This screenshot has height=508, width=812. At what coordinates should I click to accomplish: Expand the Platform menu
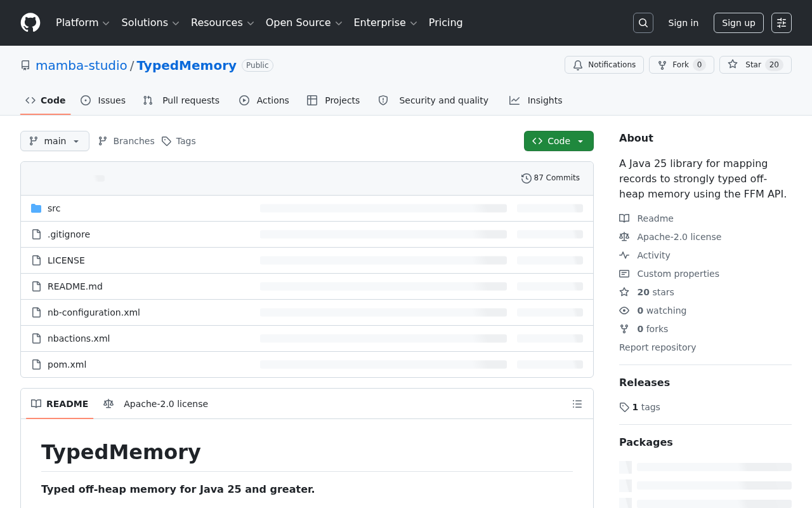(82, 23)
